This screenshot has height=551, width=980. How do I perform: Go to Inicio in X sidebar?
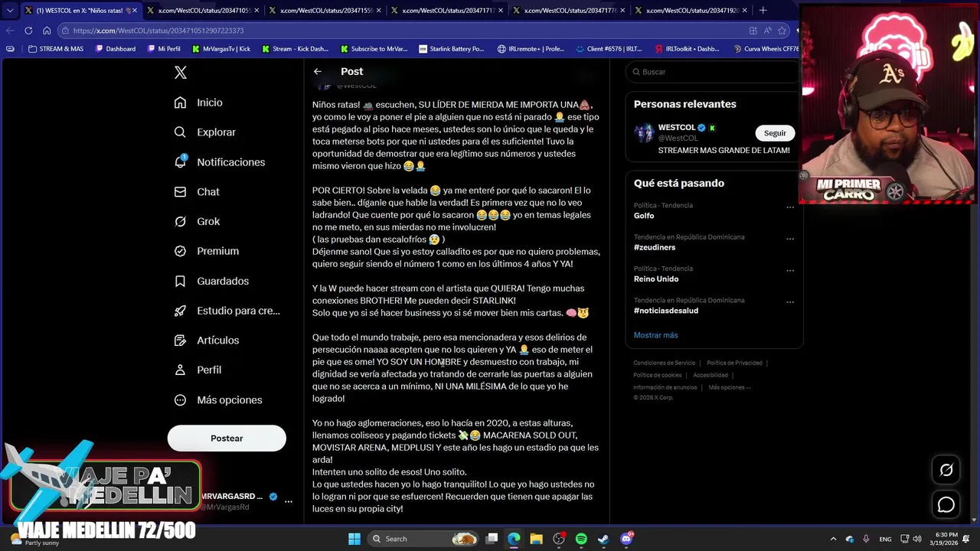point(198,103)
